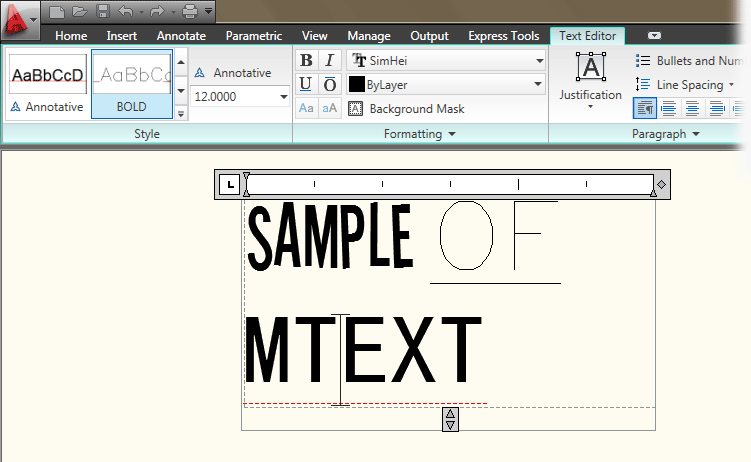Screen dimensions: 751x462
Task: Toggle Italic formatting button
Action: point(330,60)
